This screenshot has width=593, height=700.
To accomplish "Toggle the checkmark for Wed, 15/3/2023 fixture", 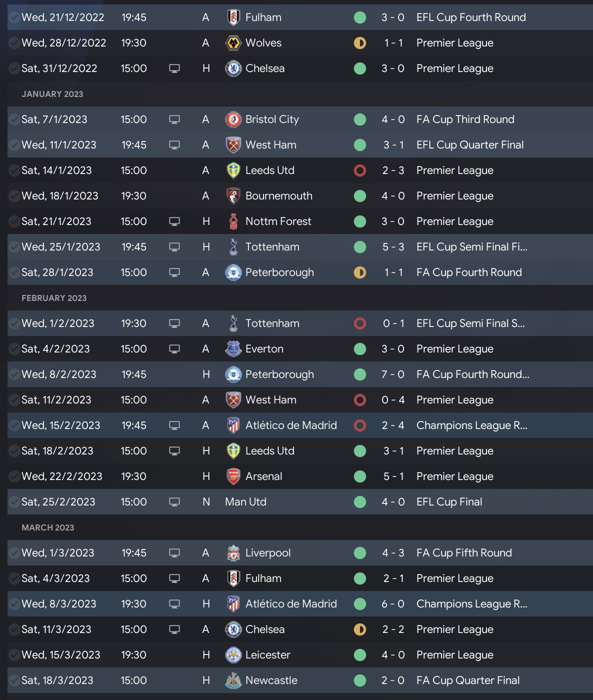I will click(14, 655).
